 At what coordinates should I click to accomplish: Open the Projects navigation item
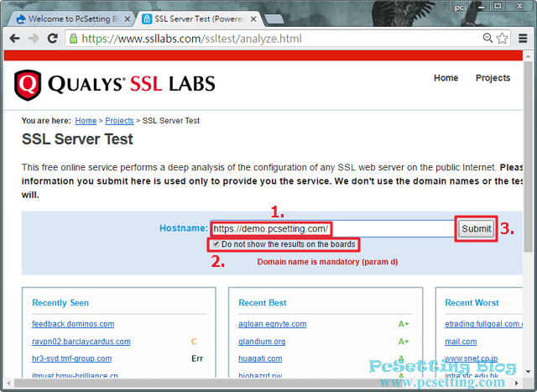click(x=493, y=78)
